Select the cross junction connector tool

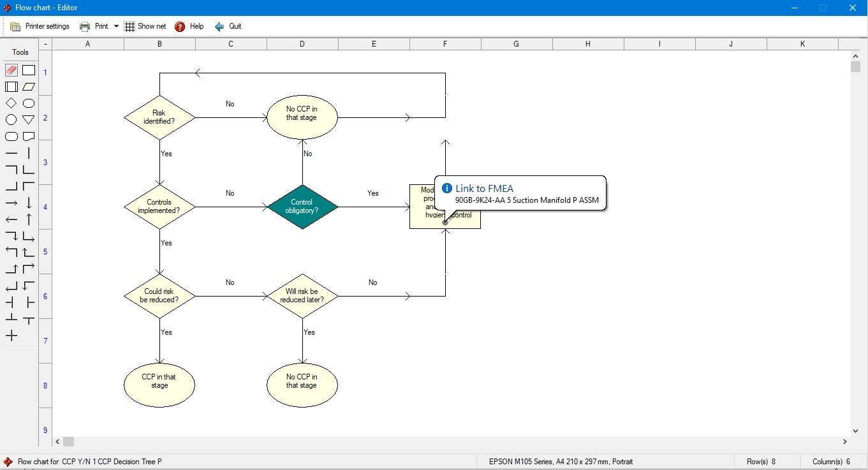[11, 335]
